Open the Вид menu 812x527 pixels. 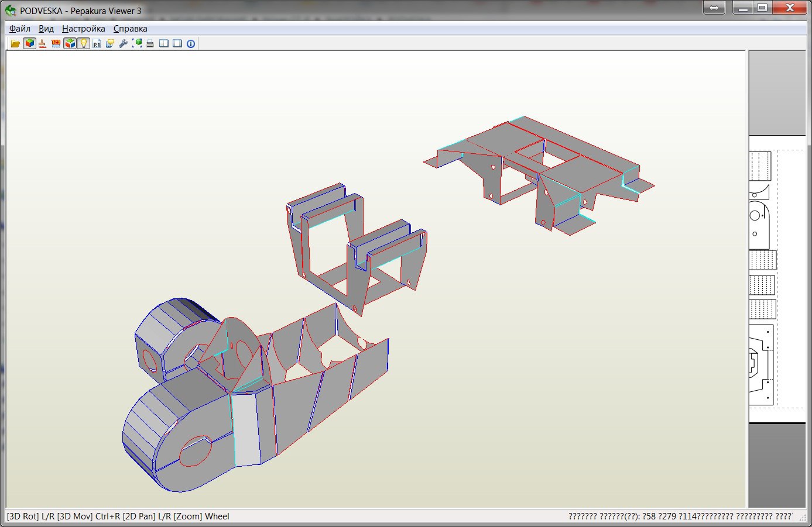pyautogui.click(x=46, y=29)
